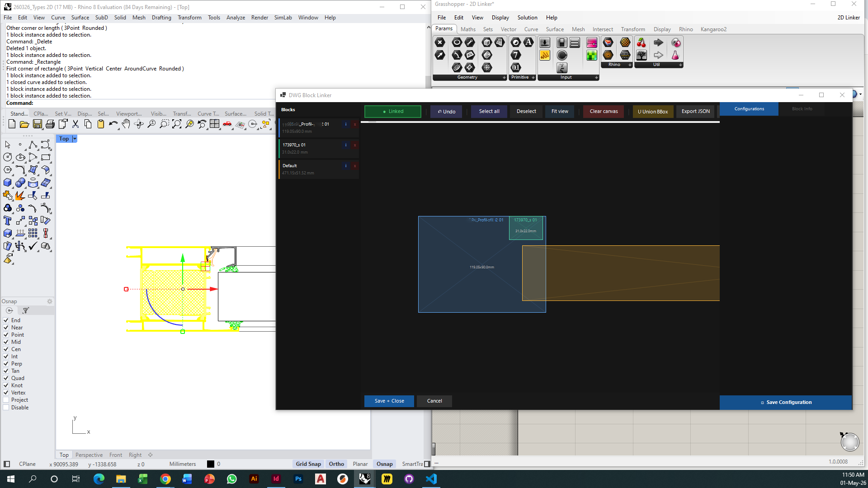Click the Union BBox button

(653, 112)
